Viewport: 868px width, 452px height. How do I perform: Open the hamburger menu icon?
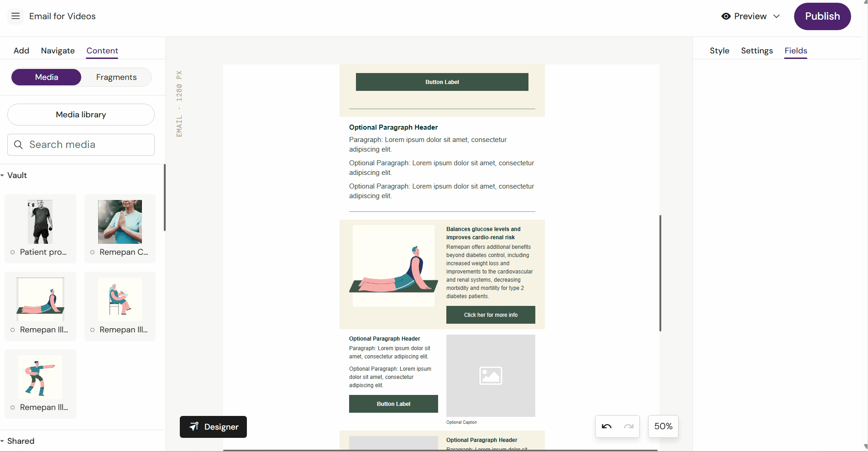[16, 16]
